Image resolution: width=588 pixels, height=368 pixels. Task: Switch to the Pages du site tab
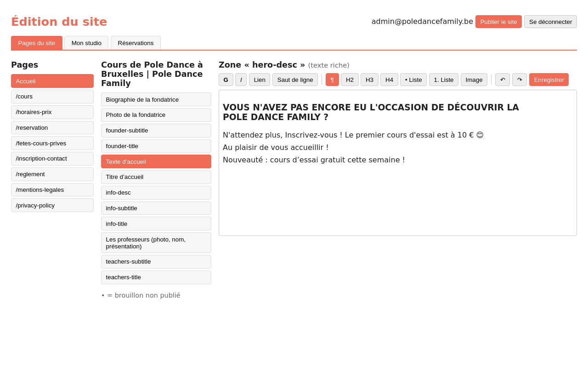[x=37, y=43]
